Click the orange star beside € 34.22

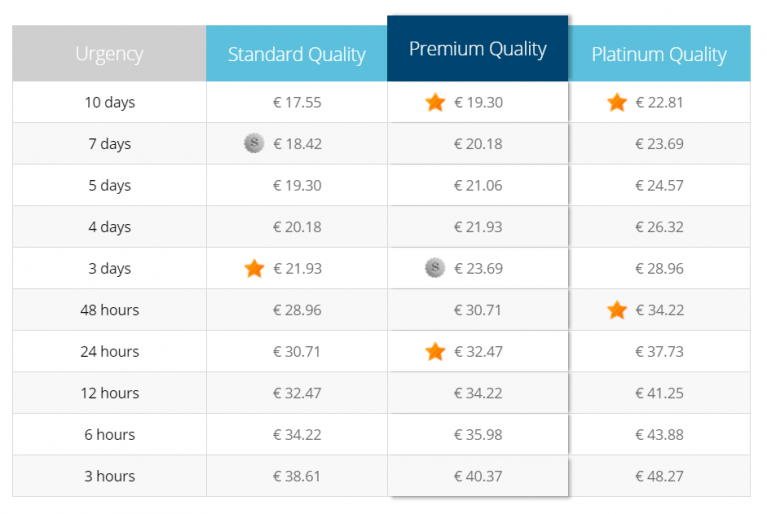click(617, 310)
